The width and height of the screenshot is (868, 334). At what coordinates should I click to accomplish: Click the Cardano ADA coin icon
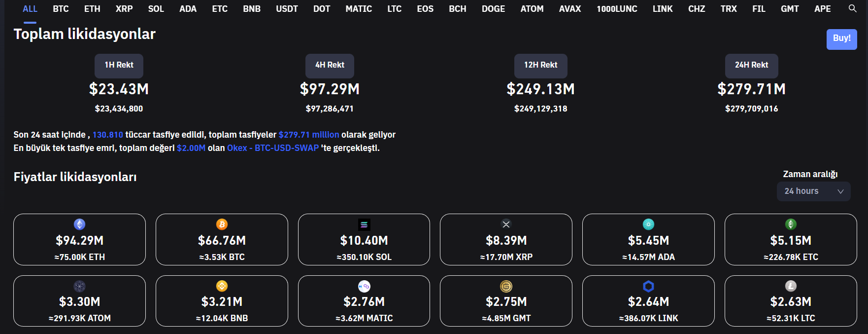(x=648, y=224)
